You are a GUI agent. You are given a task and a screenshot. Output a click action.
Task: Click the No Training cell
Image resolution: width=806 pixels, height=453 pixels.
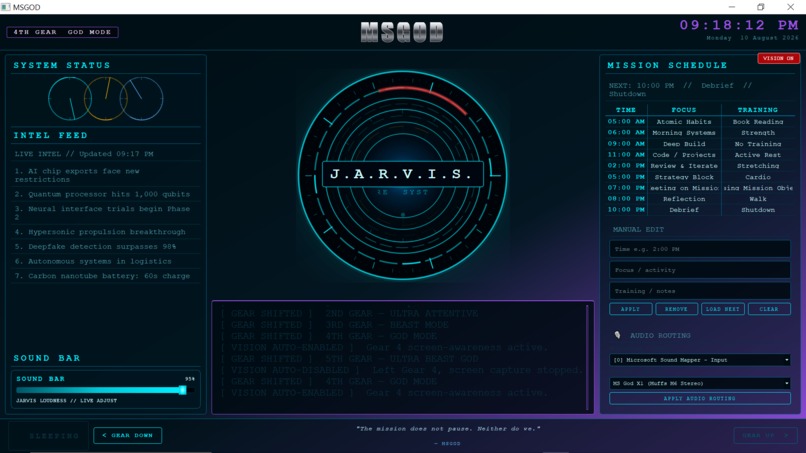[758, 144]
